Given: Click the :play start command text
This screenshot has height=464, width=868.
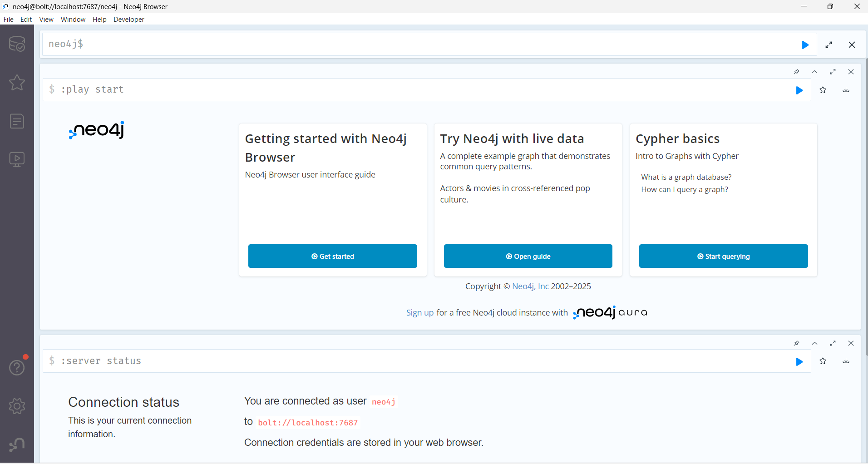Looking at the screenshot, I should (x=92, y=89).
